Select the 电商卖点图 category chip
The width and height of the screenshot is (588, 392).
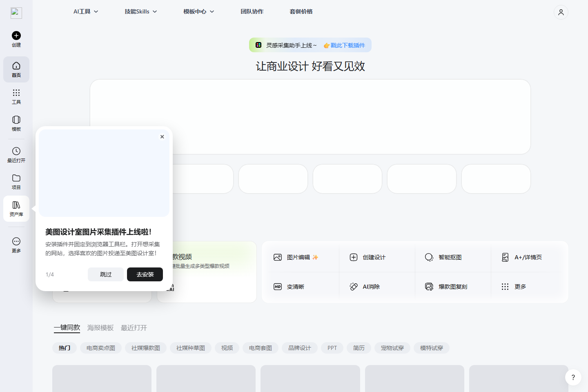101,348
